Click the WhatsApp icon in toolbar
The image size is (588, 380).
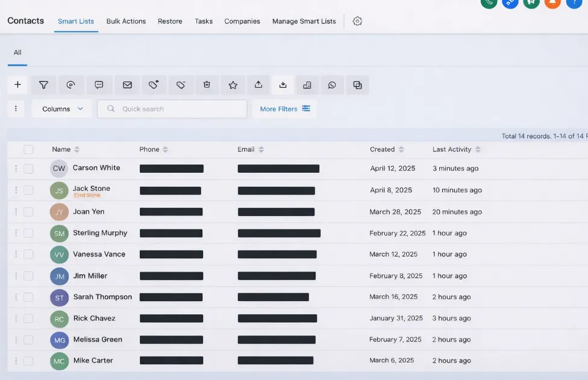pos(332,85)
